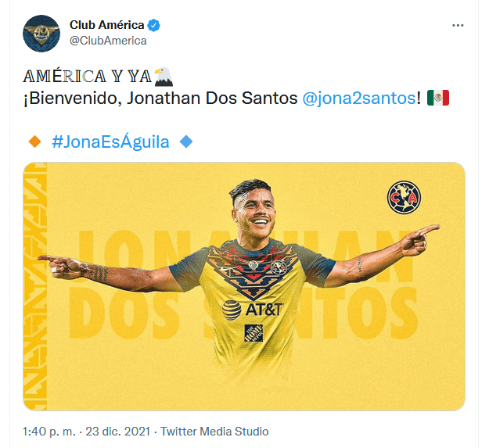Screen dimensions: 489x448
Task: Open the Club América display name
Action: 107,25
